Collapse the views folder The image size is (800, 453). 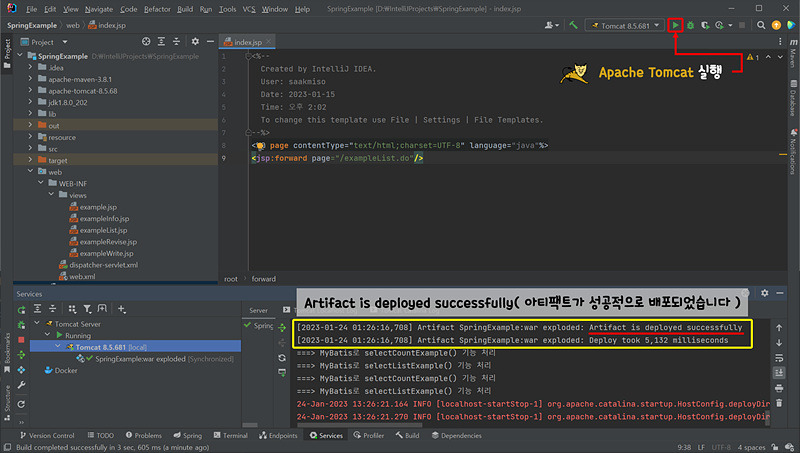click(x=51, y=195)
